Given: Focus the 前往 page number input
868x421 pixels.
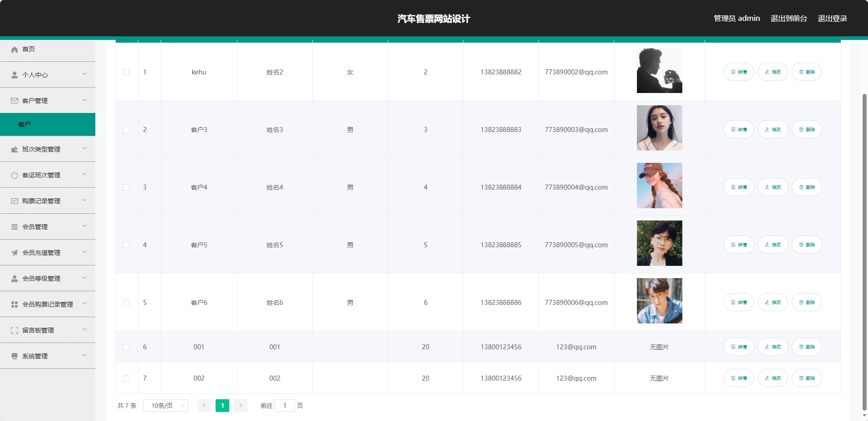Looking at the screenshot, I should (x=285, y=406).
